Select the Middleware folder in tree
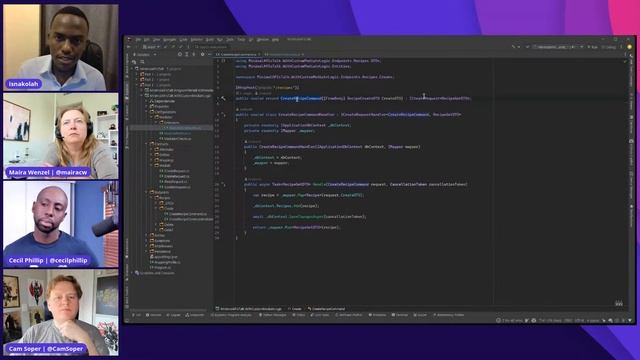Viewport: 640px width, 360px height. (x=161, y=246)
